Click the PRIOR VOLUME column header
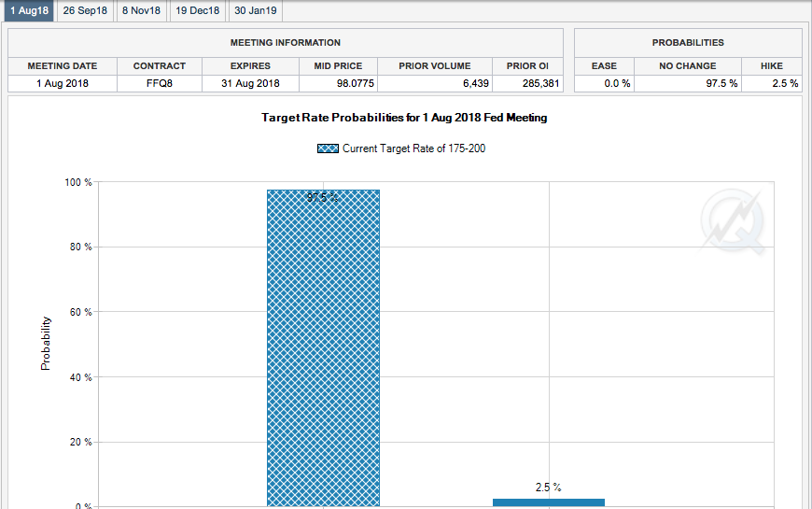 tap(434, 66)
